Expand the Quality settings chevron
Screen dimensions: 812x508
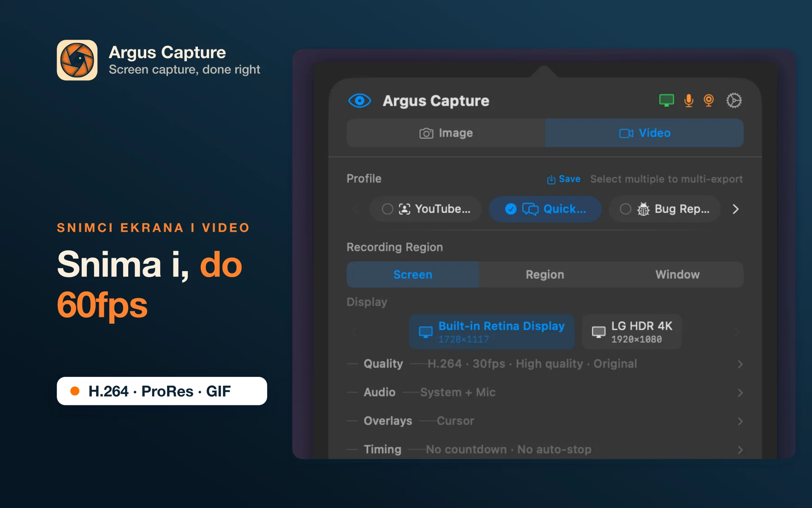coord(740,364)
